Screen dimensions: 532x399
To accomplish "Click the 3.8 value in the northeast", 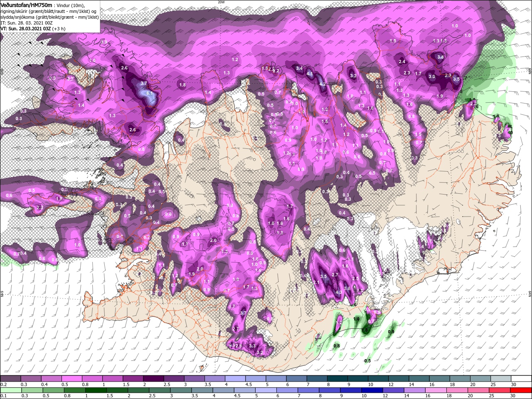I will click(441, 57).
